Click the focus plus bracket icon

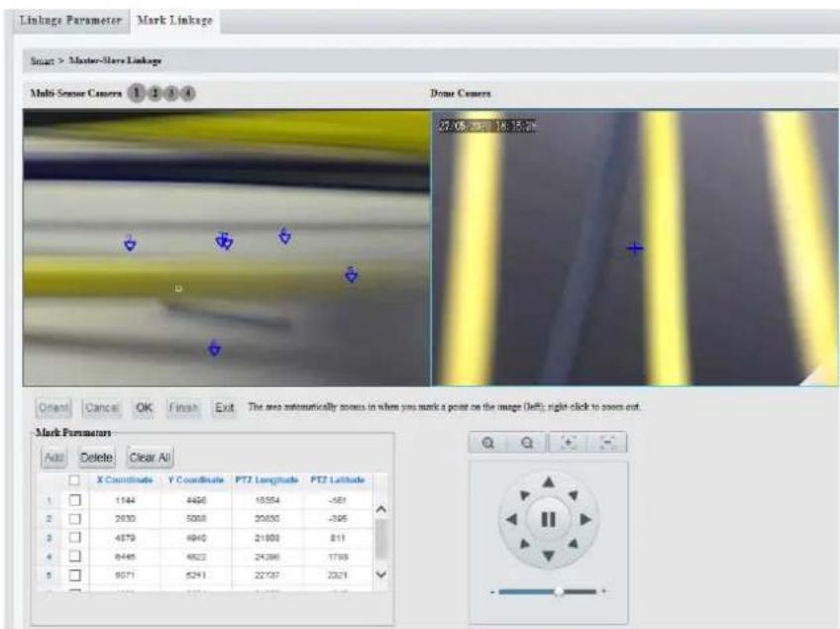pos(568,443)
